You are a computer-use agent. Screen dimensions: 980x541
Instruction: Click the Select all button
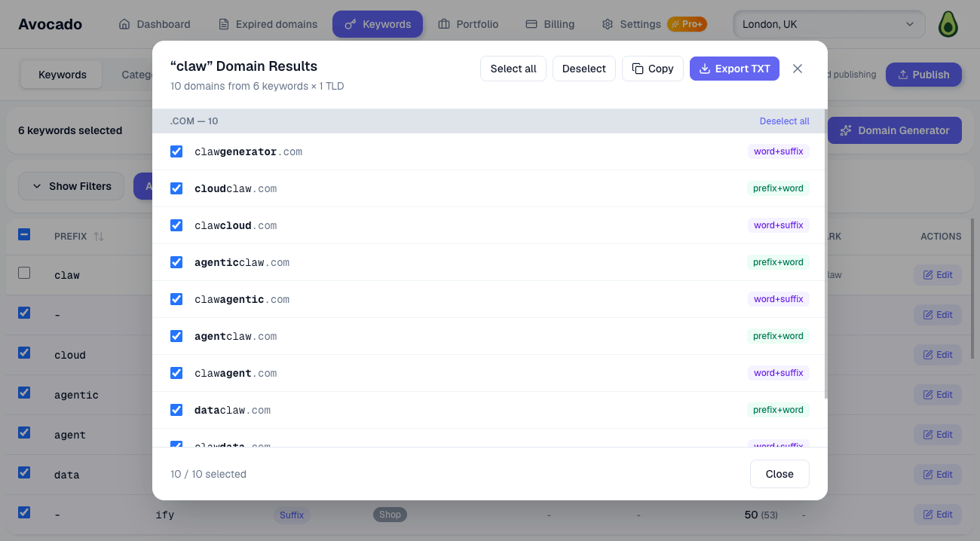click(513, 69)
